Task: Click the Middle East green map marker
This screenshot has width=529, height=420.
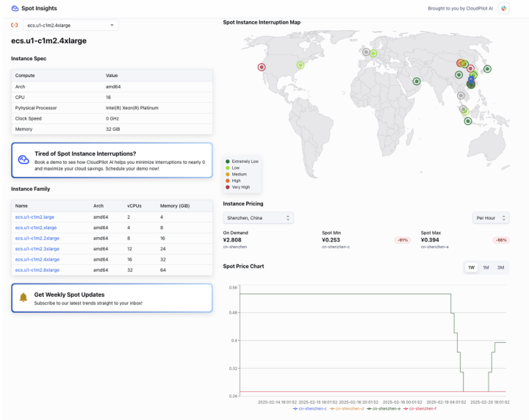Action: pyautogui.click(x=417, y=82)
